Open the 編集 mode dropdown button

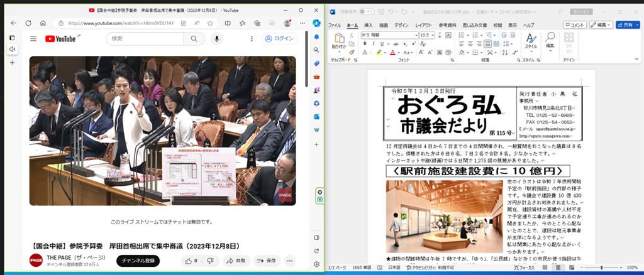[x=602, y=24]
